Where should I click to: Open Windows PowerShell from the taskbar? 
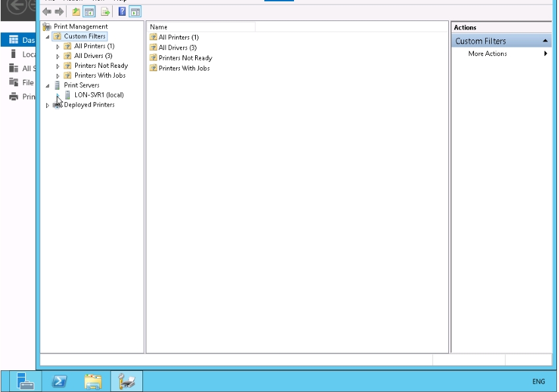pos(59,381)
